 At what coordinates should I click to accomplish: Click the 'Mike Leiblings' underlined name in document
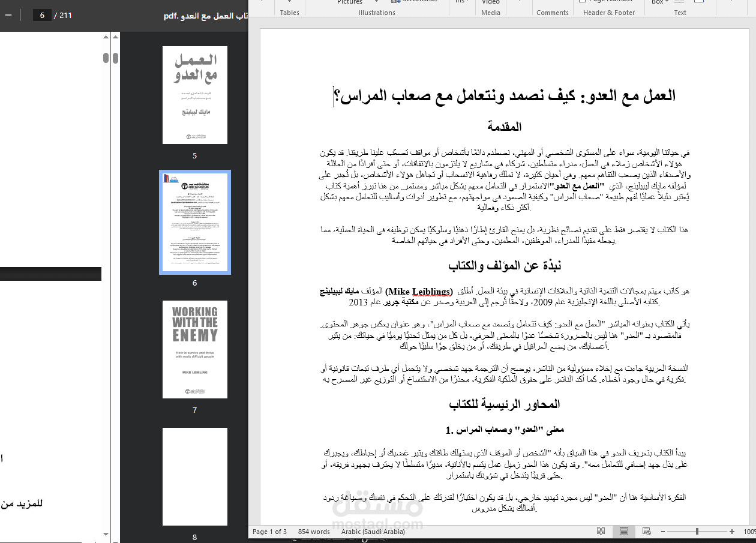pyautogui.click(x=419, y=292)
